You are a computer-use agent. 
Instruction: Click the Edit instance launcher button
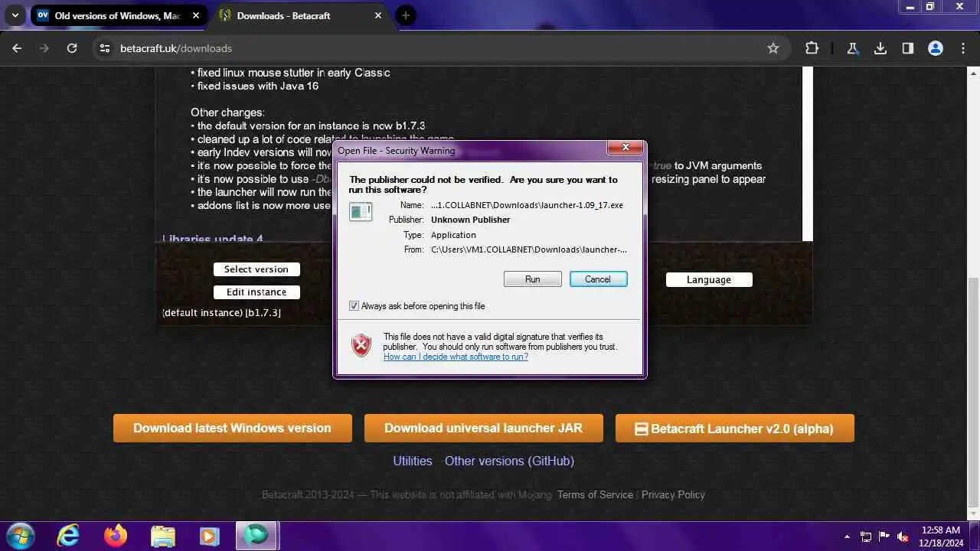(256, 292)
